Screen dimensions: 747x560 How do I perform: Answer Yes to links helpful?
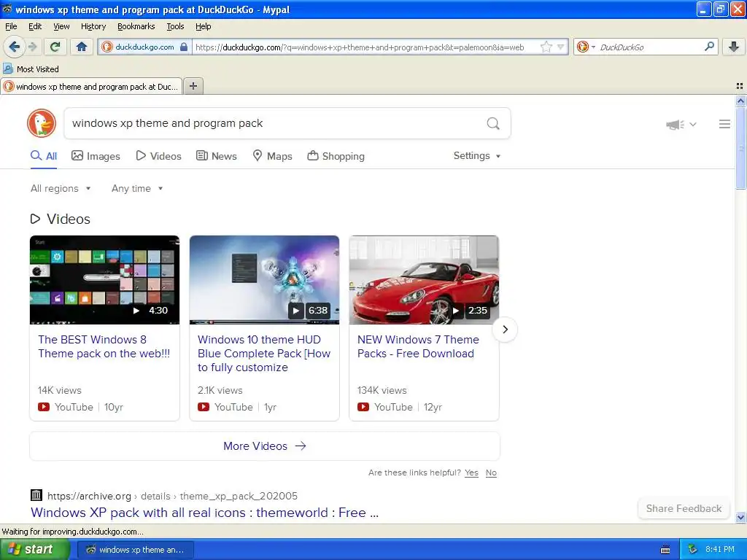coord(471,472)
